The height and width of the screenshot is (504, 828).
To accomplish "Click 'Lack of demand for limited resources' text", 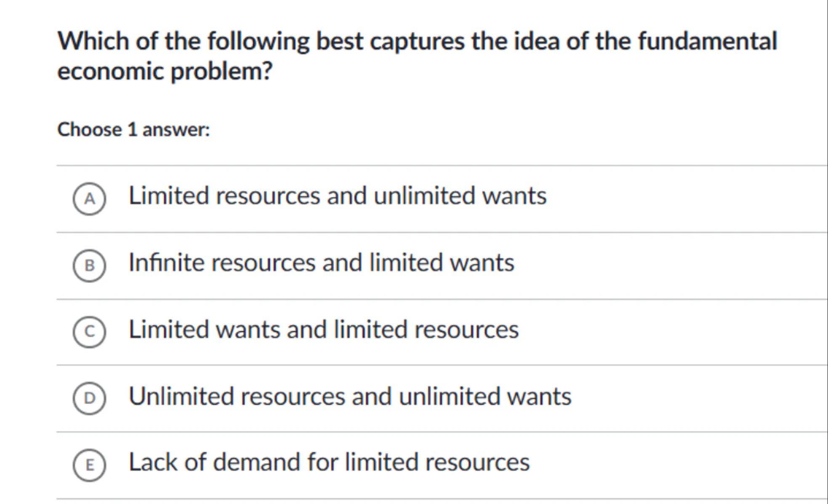I will 329,462.
